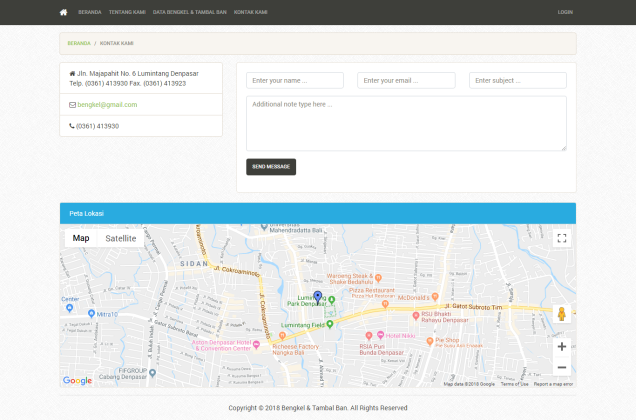Open the Tentang Kami menu item
This screenshot has height=420, width=636.
(x=126, y=12)
